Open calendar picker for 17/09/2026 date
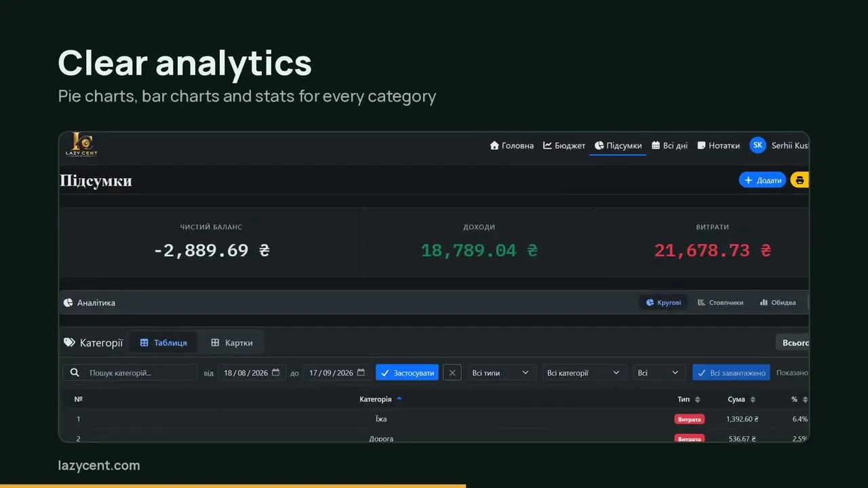This screenshot has width=868, height=488. (x=361, y=373)
